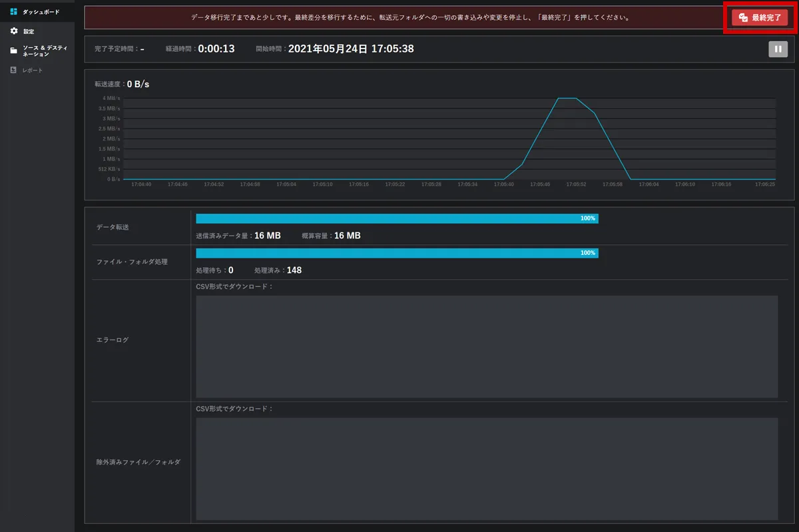
Task: Open the ダッシュボード menu item
Action: 41,12
